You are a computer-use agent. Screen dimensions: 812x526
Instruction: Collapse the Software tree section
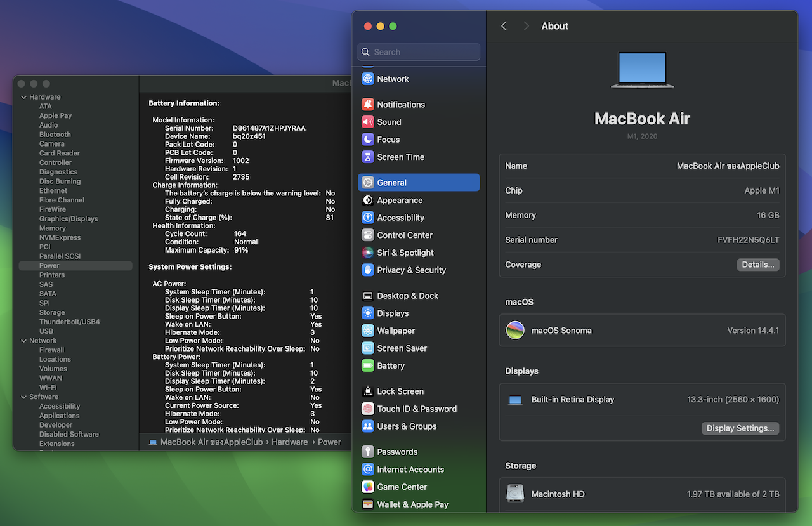pyautogui.click(x=23, y=397)
